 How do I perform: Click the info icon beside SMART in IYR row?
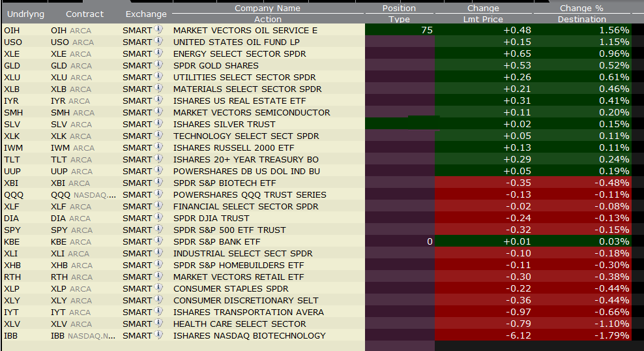(158, 100)
